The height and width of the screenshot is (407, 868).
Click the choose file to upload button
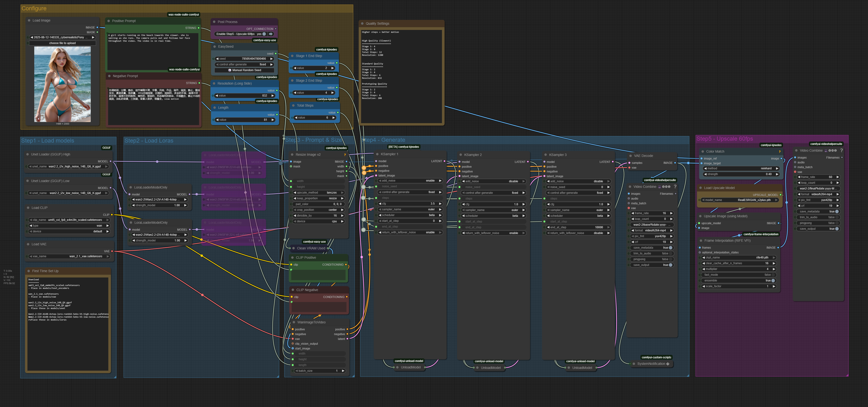click(63, 43)
